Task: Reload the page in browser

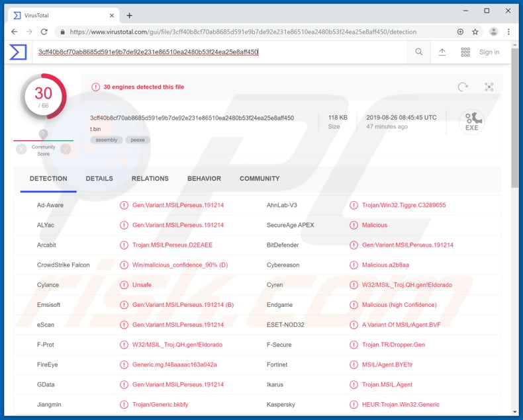Action: 44,32
